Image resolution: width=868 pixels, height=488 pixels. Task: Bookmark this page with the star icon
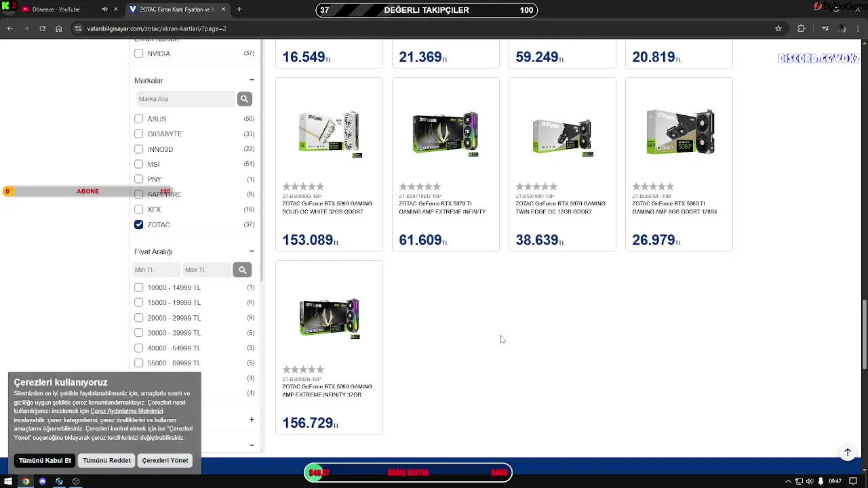[778, 28]
